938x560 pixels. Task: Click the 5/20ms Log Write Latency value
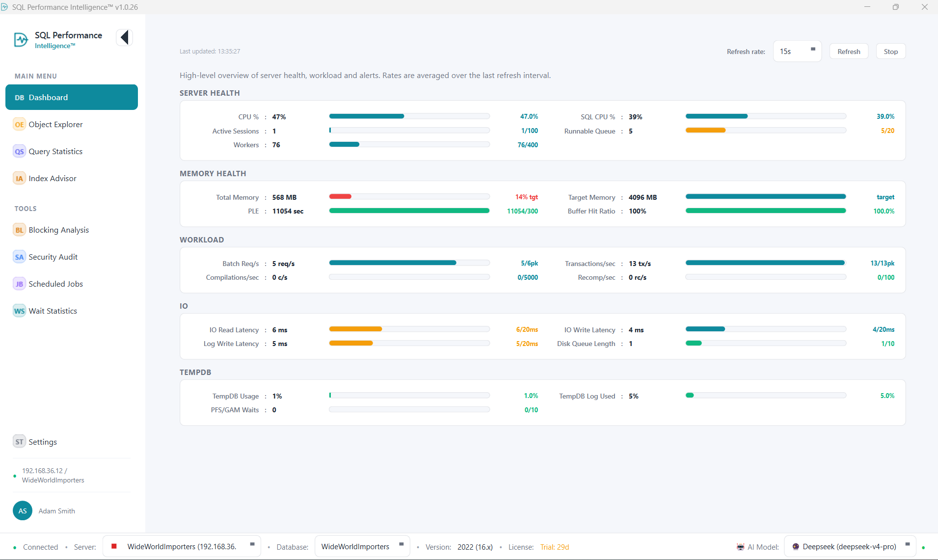pos(527,344)
